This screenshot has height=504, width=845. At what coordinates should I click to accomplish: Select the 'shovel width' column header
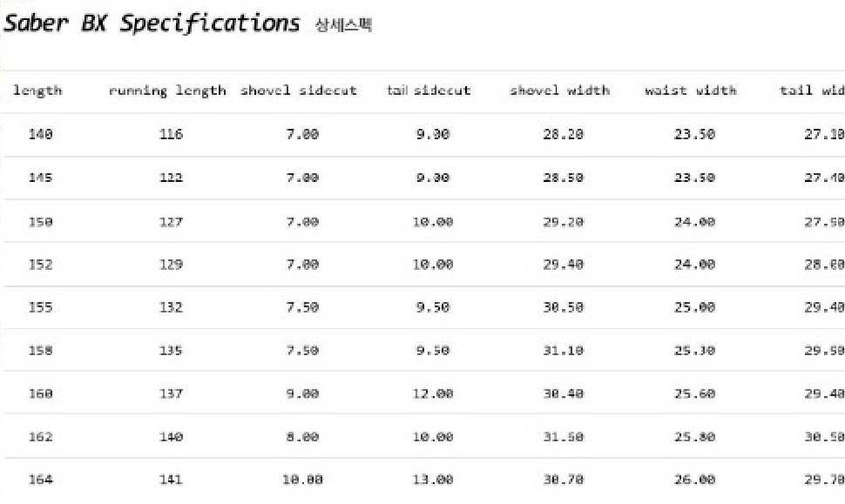pos(560,90)
